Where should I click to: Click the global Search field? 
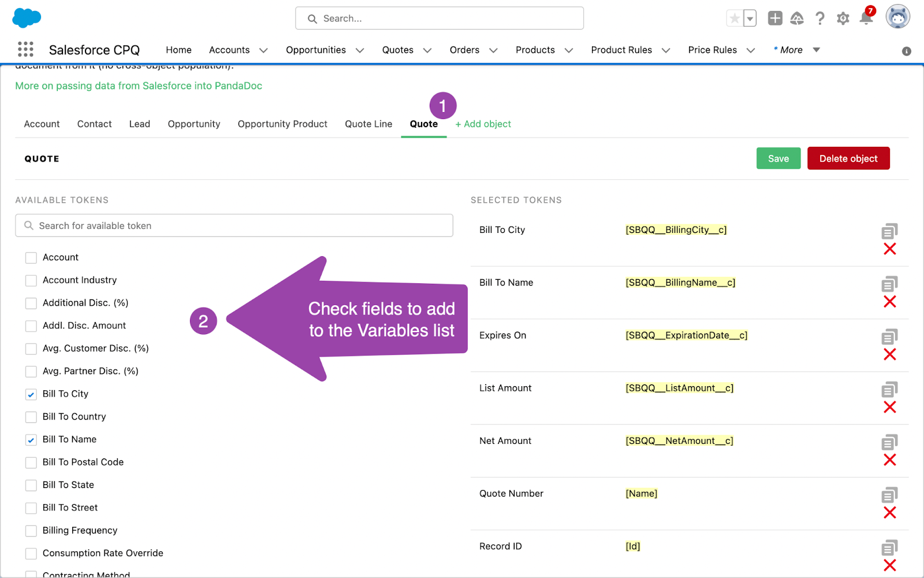pos(439,18)
